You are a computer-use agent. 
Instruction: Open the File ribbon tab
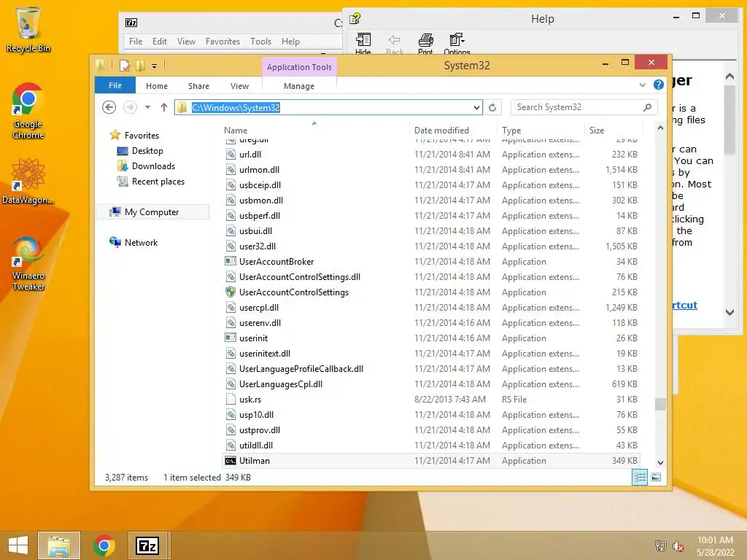[115, 85]
